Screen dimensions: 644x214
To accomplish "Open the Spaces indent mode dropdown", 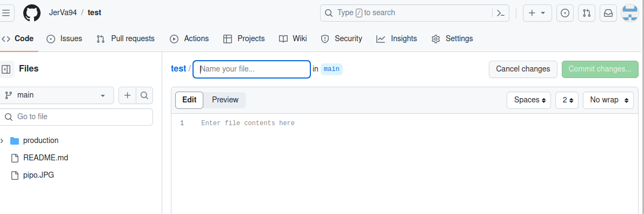I will [x=529, y=100].
